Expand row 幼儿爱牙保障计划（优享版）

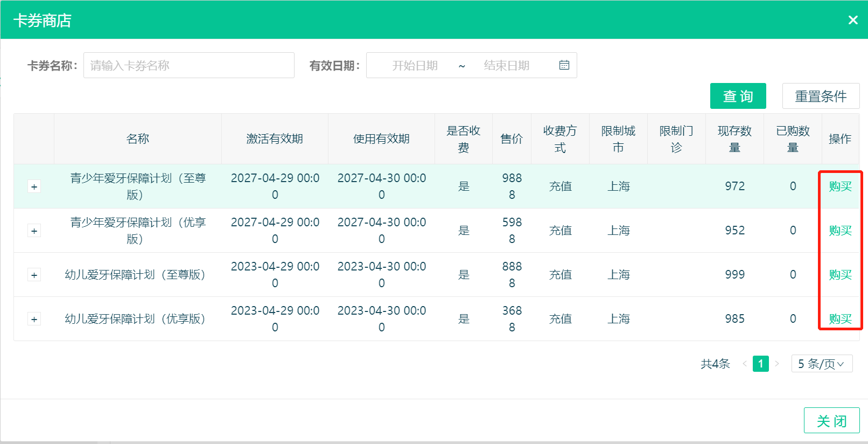34,319
